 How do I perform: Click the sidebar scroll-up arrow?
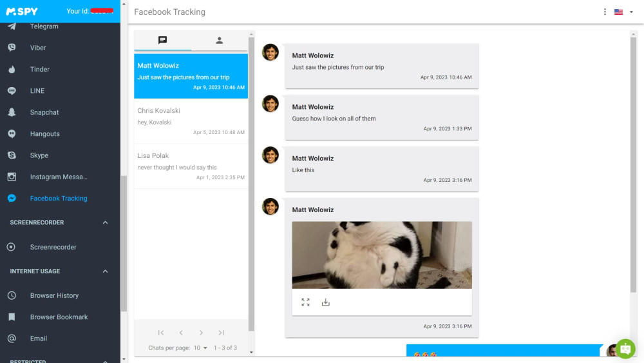[124, 4]
